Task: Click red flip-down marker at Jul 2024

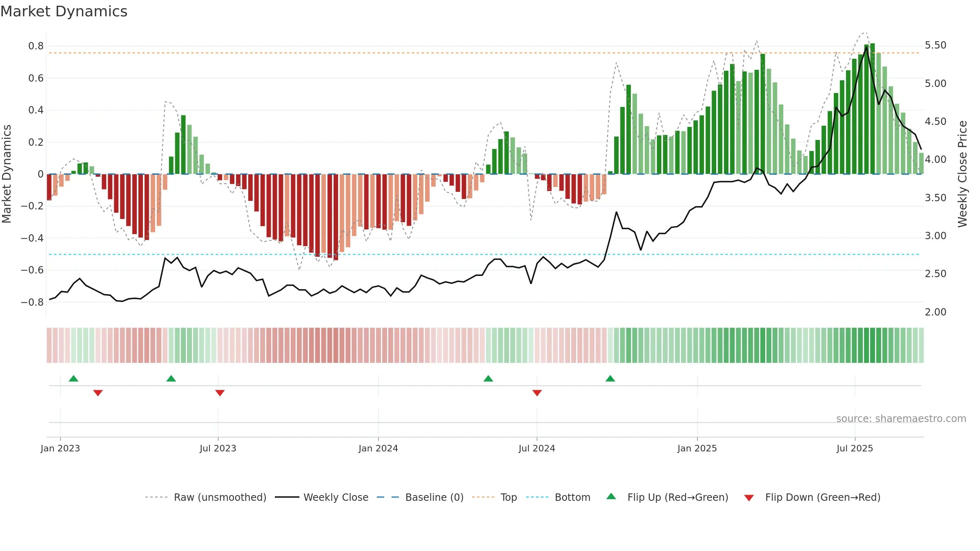Action: point(537,393)
